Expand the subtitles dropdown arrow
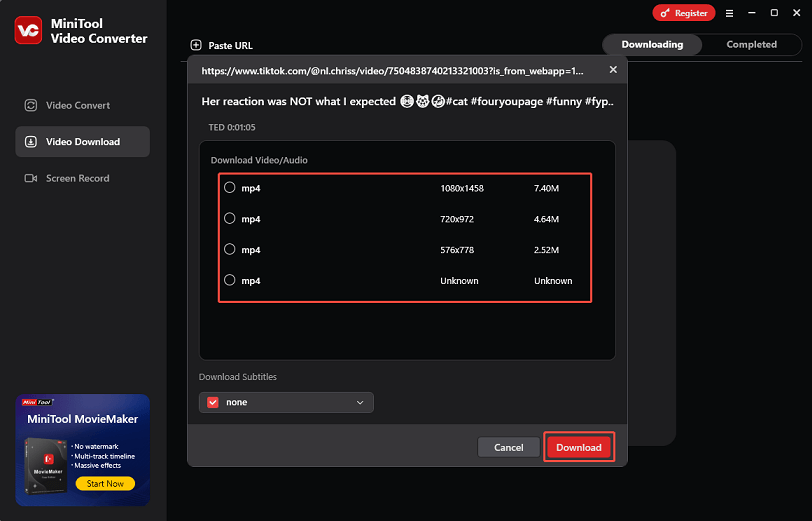812x521 pixels. pos(360,402)
